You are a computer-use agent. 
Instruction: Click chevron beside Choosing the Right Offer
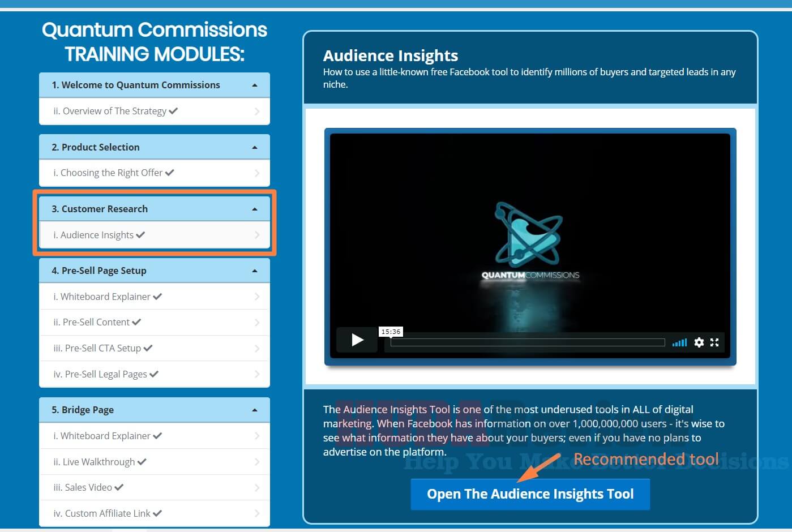(x=257, y=173)
